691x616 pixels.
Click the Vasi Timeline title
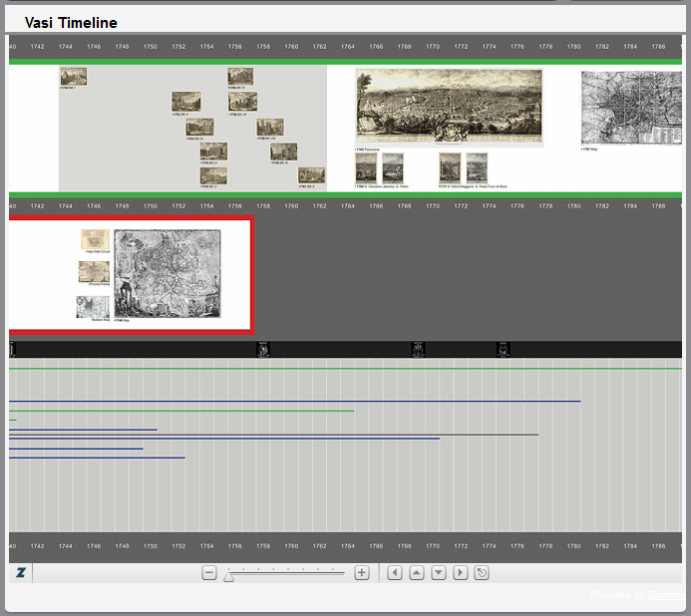click(x=71, y=23)
